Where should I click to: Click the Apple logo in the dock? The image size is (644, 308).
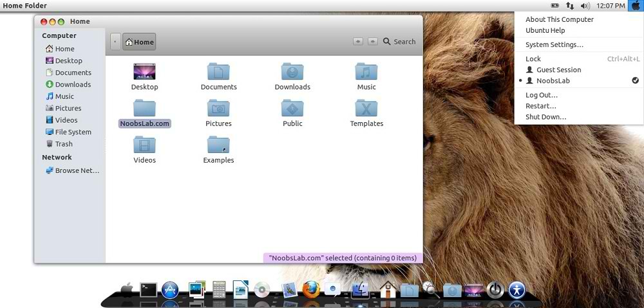(x=127, y=289)
